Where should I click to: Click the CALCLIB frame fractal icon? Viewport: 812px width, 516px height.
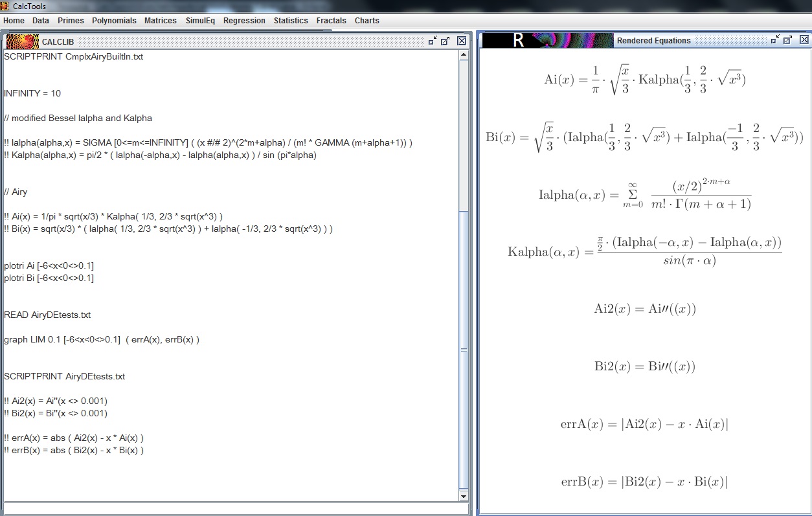22,41
